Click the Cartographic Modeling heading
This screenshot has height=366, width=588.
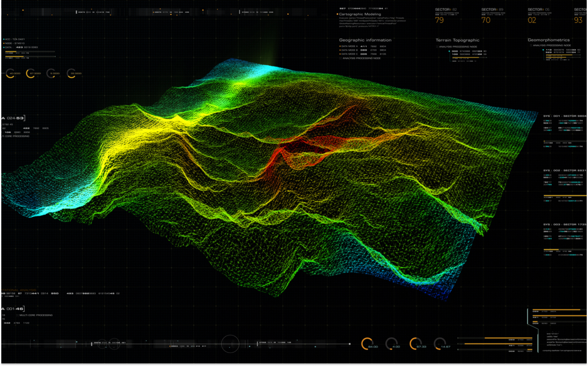tap(360, 14)
